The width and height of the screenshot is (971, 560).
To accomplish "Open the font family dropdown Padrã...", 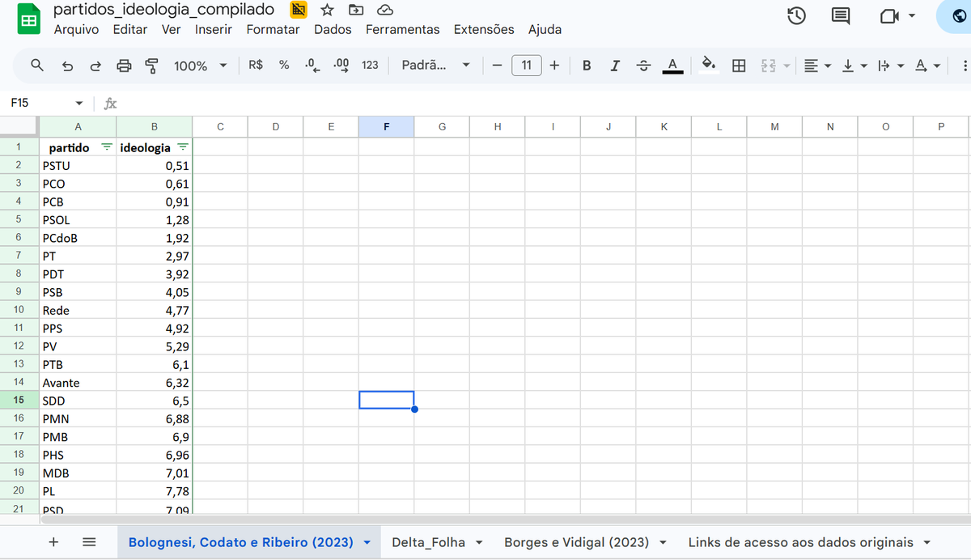I will (436, 66).
